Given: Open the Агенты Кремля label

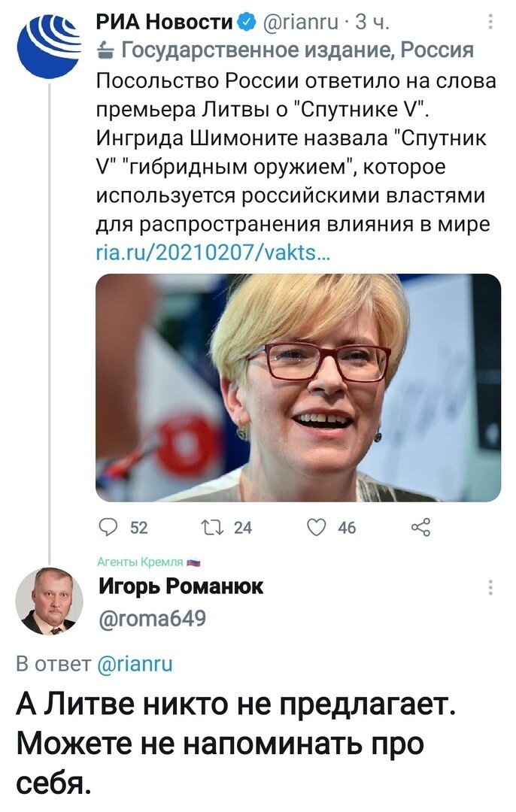Looking at the screenshot, I should tap(149, 562).
